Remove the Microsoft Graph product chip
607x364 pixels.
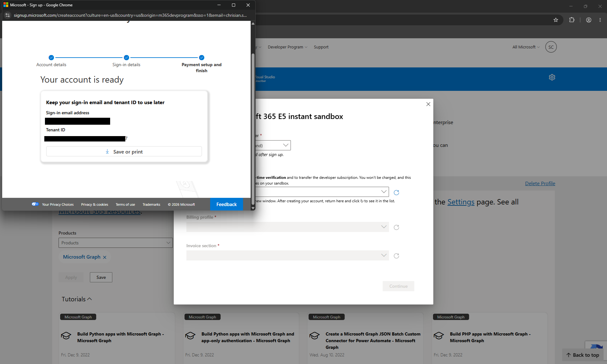click(x=105, y=257)
